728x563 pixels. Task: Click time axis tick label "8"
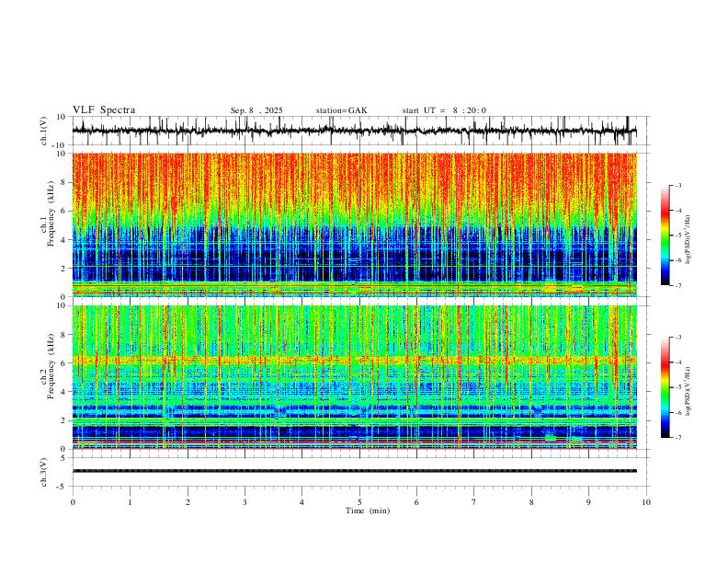click(x=531, y=502)
